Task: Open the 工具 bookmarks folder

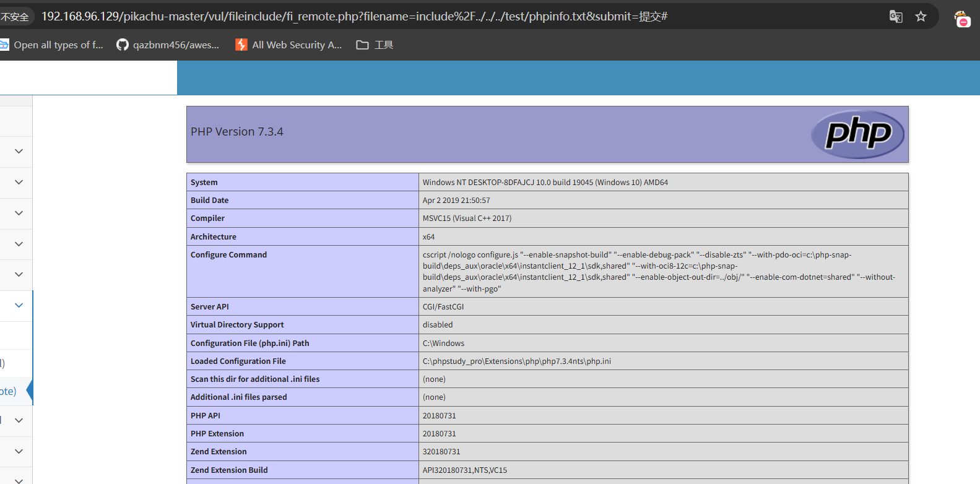Action: [375, 45]
